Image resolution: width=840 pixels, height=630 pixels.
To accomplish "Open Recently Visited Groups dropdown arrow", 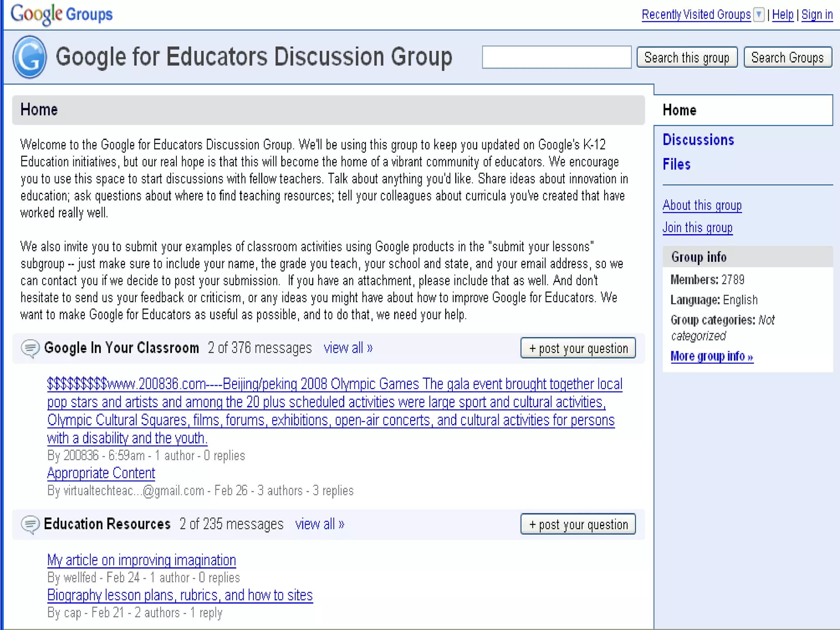I will coord(759,15).
